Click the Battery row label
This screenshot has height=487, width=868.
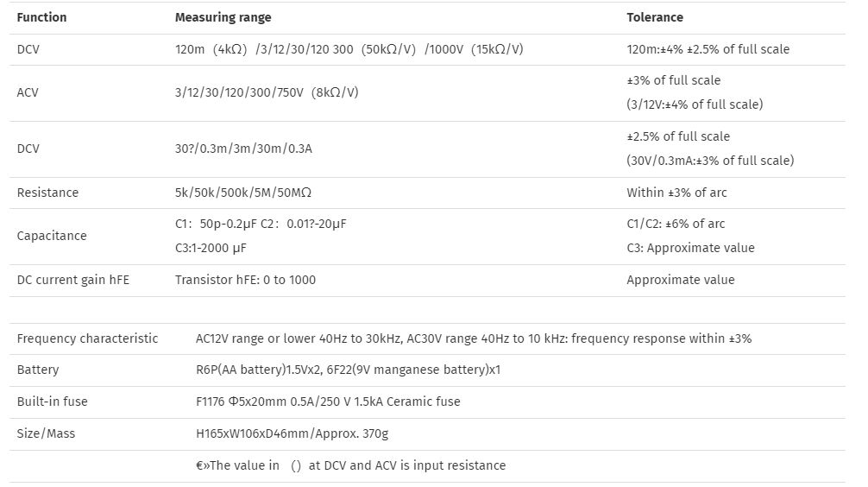(38, 370)
